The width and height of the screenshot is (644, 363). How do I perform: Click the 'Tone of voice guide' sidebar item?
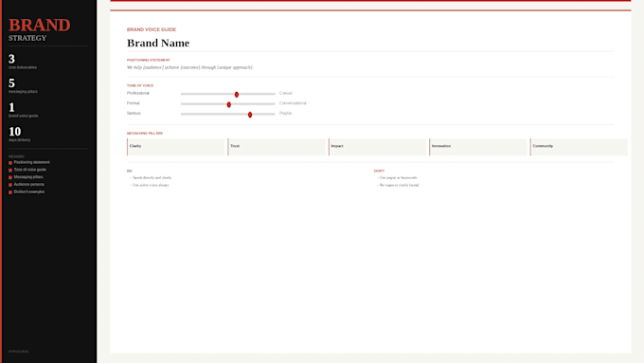(30, 170)
